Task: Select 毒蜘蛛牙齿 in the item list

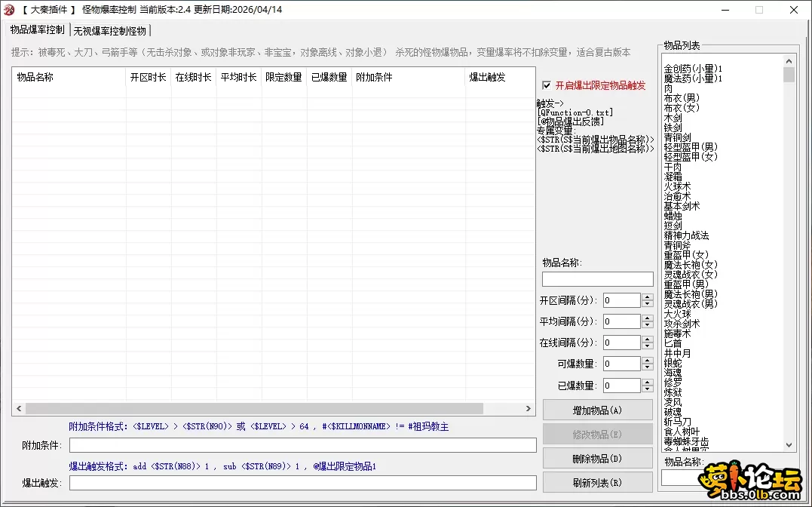Action: pyautogui.click(x=686, y=441)
